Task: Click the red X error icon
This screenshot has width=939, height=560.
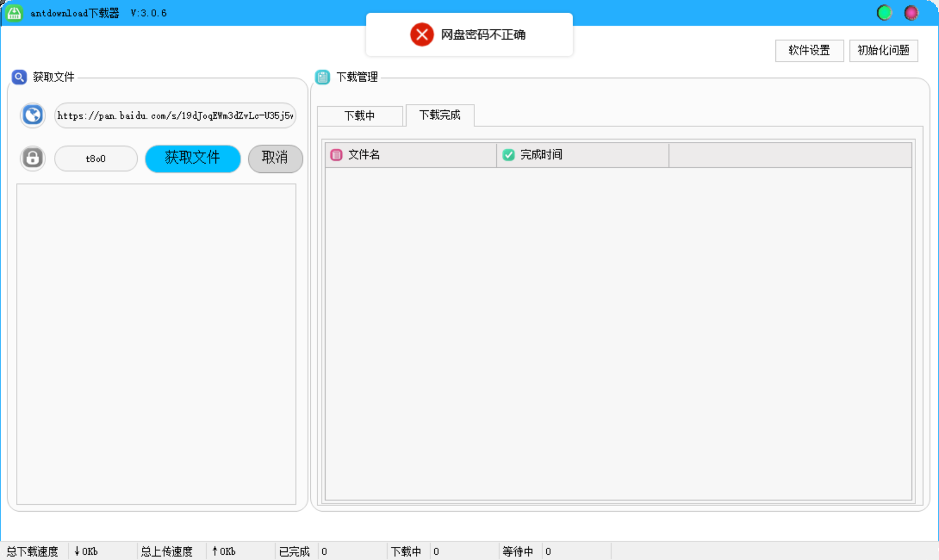Action: coord(422,34)
